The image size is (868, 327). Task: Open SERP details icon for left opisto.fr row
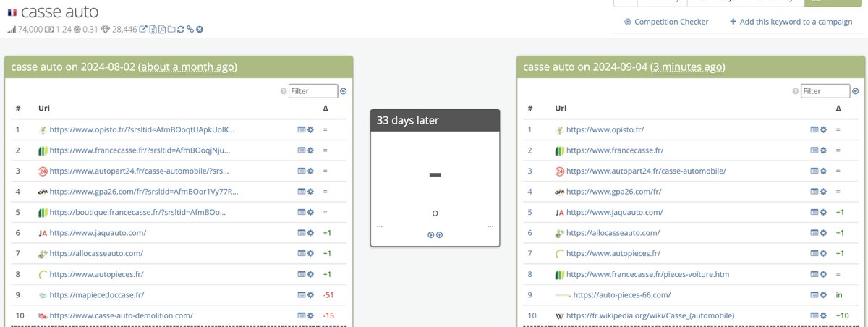[x=302, y=129]
